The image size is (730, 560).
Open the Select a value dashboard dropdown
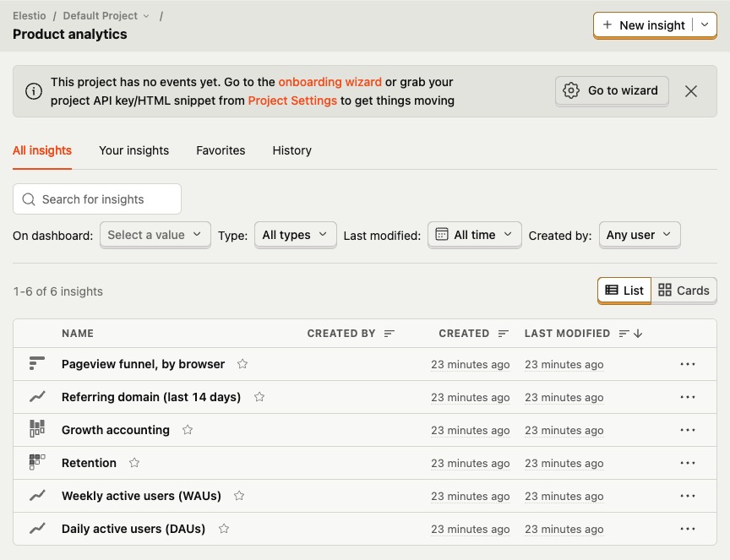[155, 235]
